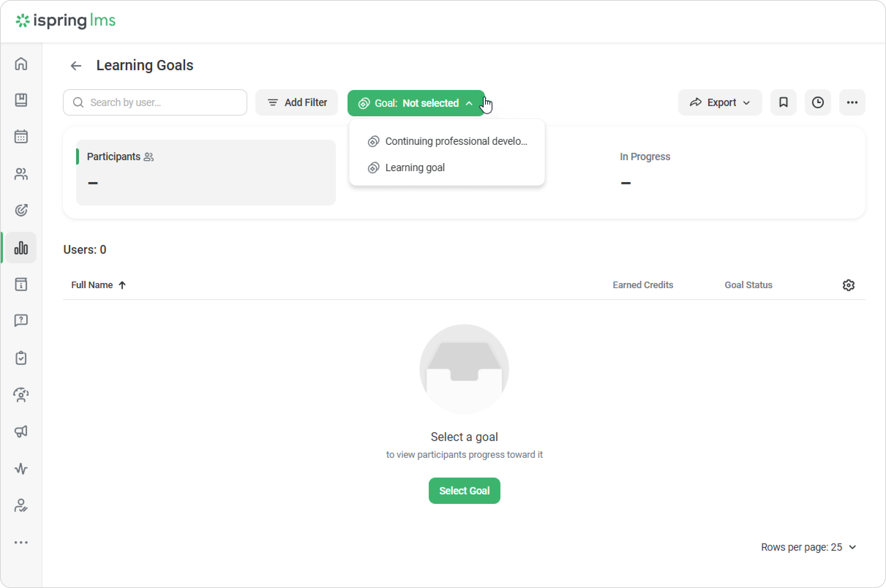Open the Users sidebar icon
The height and width of the screenshot is (588, 886).
[21, 174]
